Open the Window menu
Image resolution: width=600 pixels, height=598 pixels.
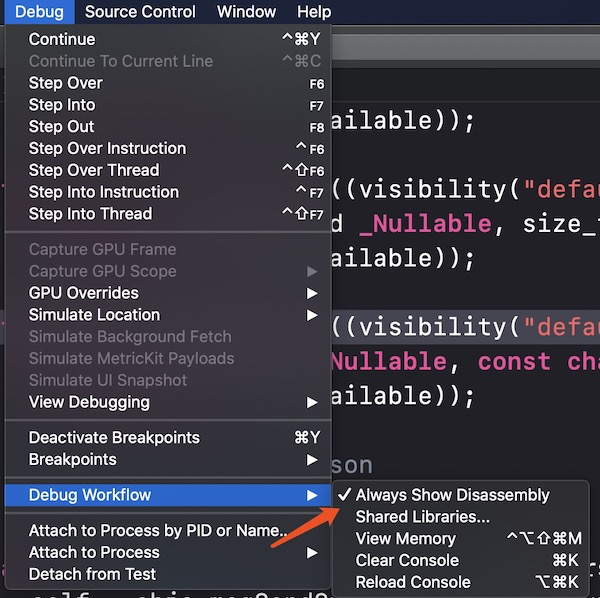(246, 12)
